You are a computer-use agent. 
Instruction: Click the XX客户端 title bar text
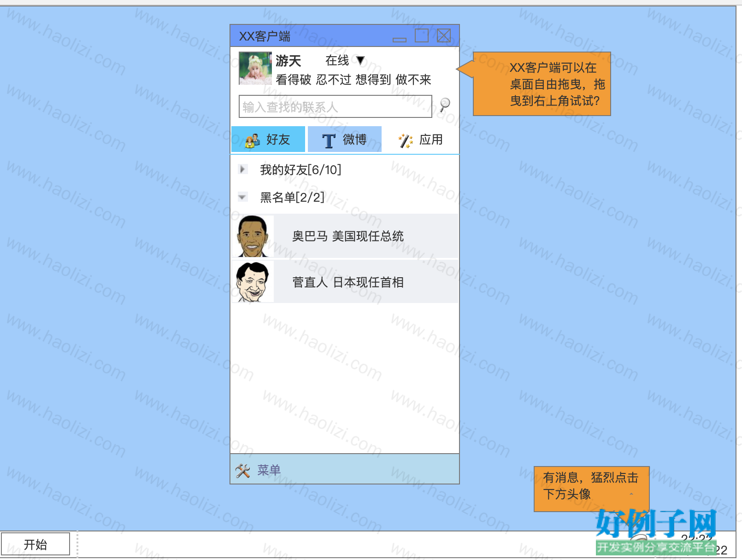265,36
